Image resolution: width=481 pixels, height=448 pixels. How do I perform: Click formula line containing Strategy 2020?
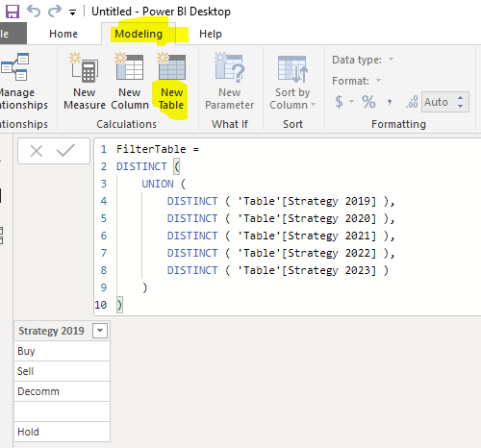281,218
